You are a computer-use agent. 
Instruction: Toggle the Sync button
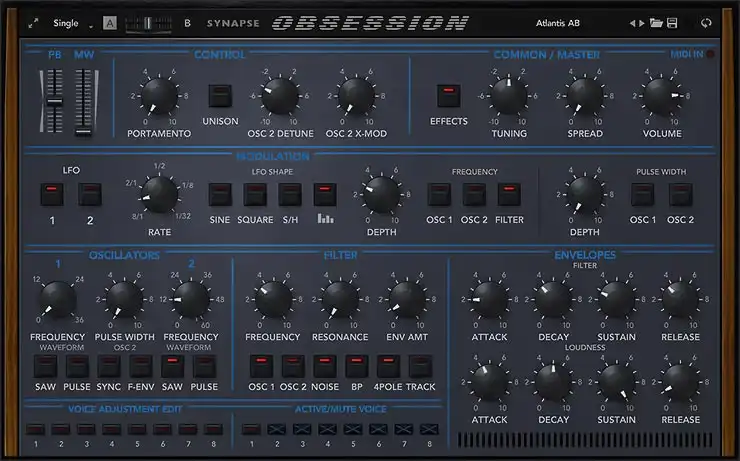[109, 366]
